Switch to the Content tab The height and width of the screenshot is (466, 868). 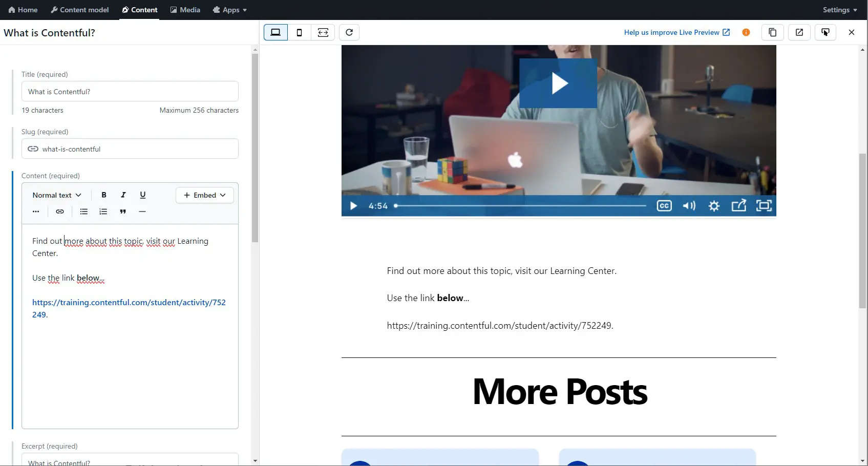[139, 10]
